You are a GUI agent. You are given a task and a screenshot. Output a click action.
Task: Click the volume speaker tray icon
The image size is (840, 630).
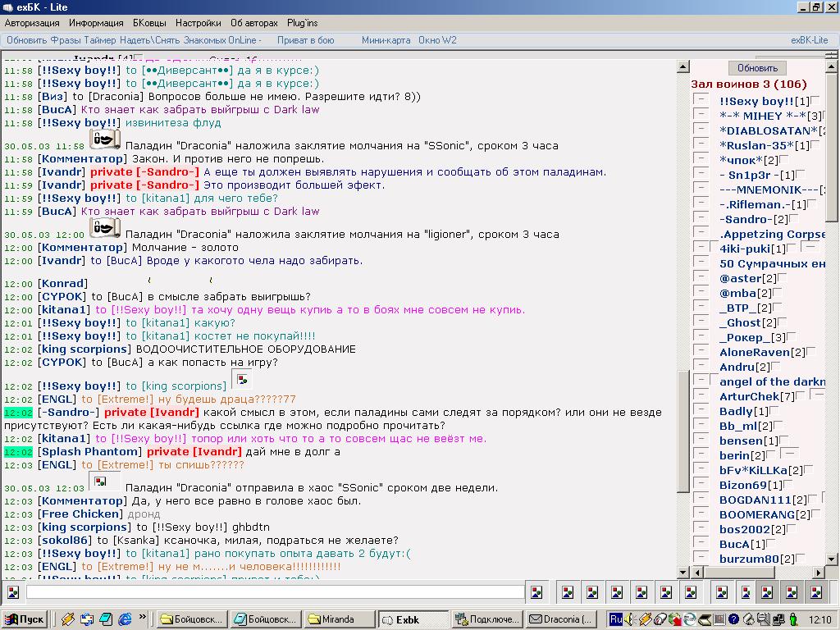click(629, 620)
